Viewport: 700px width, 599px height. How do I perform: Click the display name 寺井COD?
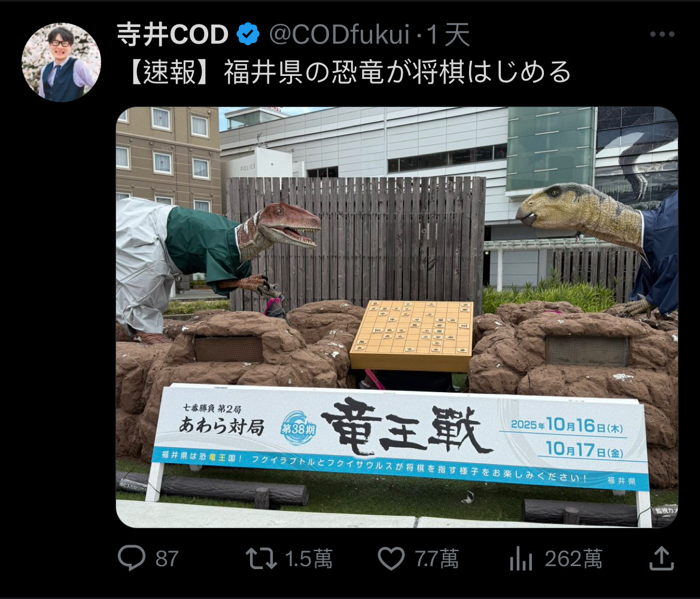pyautogui.click(x=173, y=34)
